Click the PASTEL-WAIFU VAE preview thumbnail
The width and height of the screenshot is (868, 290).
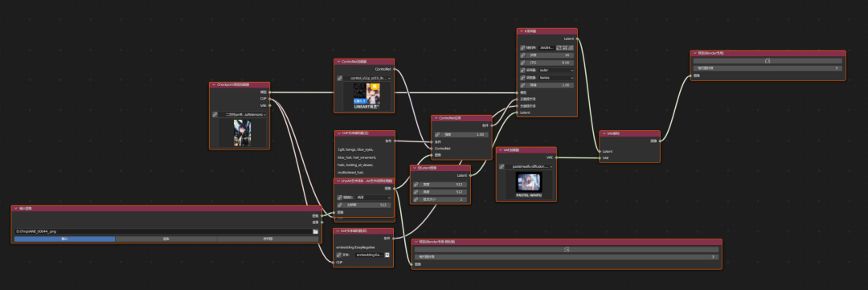(528, 183)
